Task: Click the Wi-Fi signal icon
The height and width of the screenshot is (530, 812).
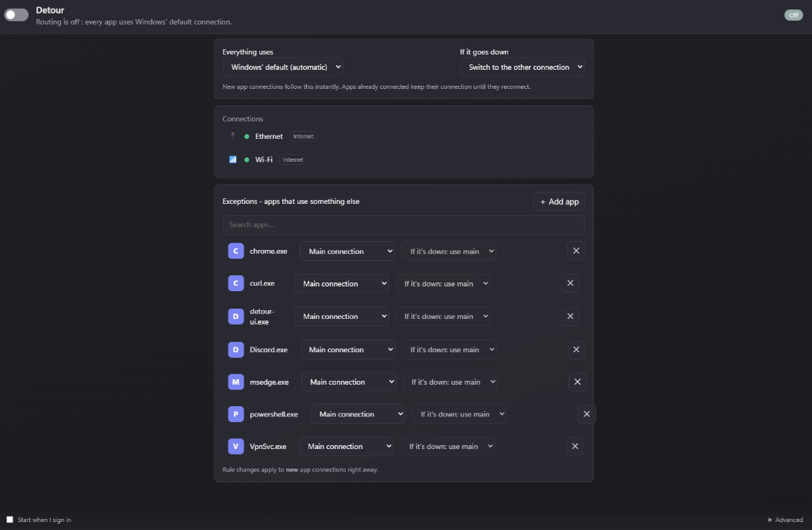Action: point(232,159)
